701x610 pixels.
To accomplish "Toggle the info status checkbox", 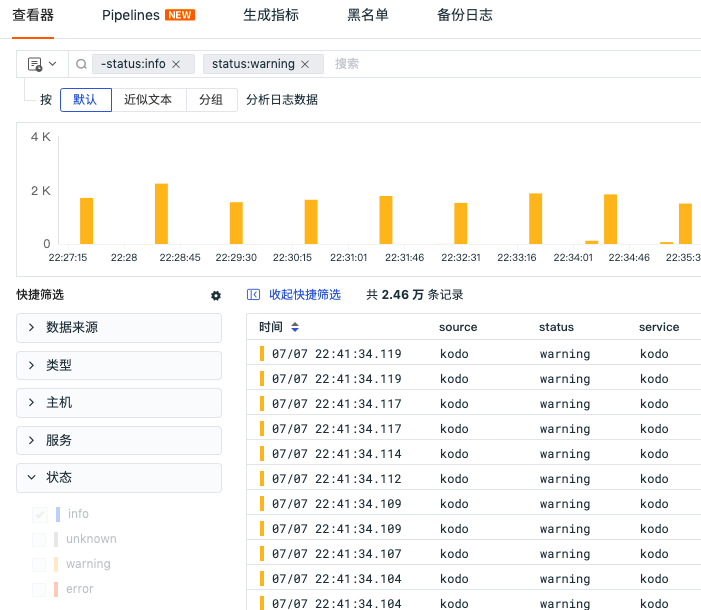I will pos(40,514).
